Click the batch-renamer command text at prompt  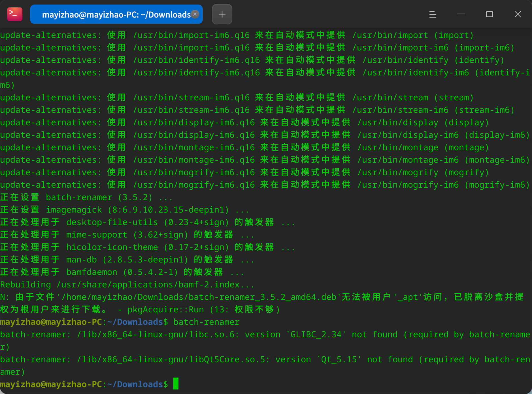point(207,322)
